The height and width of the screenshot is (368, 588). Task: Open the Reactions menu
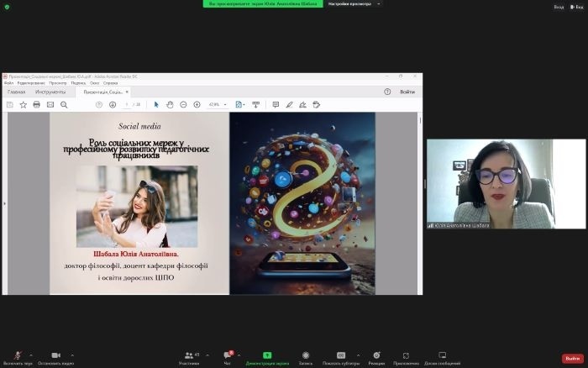coord(376,356)
